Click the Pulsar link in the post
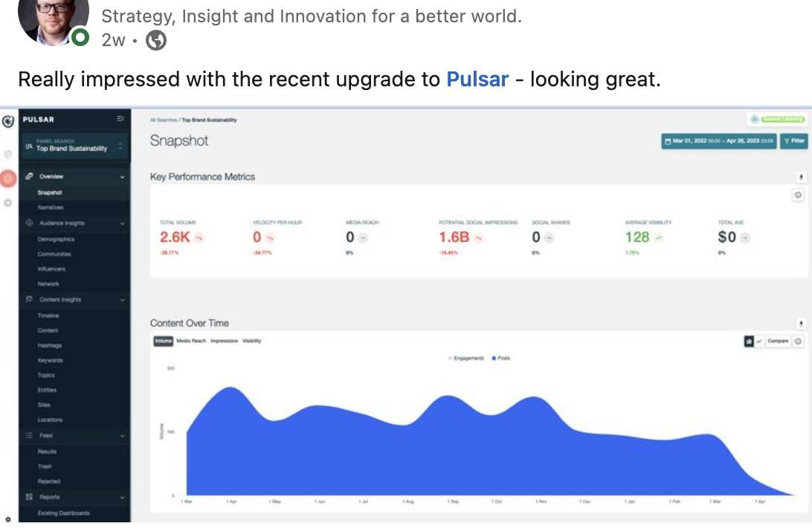This screenshot has width=812, height=532. pos(477,79)
